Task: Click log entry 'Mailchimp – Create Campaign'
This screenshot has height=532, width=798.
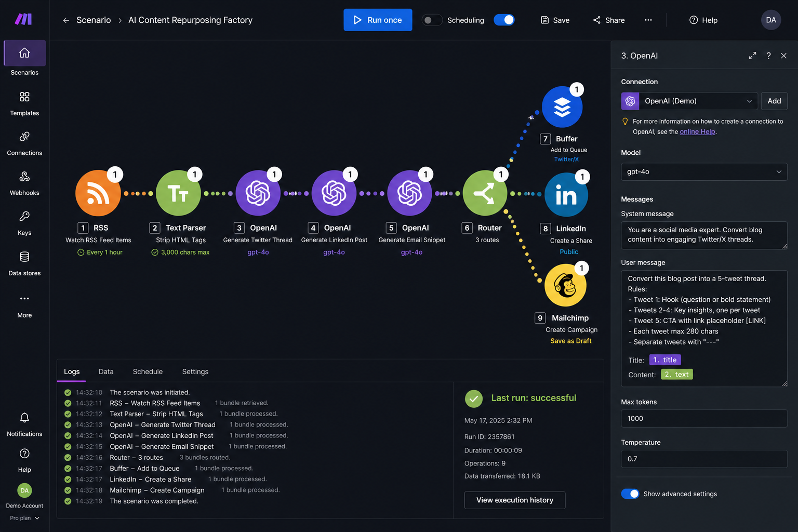Action: pyautogui.click(x=157, y=490)
